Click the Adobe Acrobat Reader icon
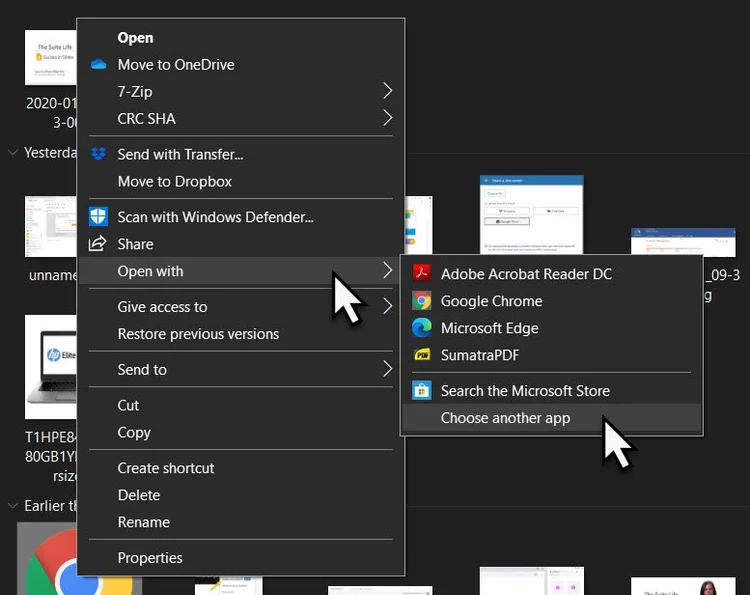The height and width of the screenshot is (595, 750). click(x=421, y=274)
